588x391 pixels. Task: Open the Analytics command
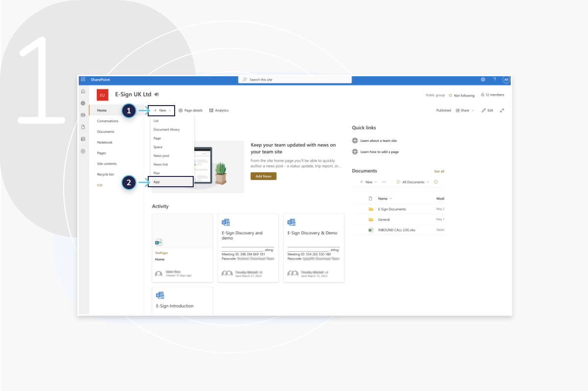(x=219, y=110)
